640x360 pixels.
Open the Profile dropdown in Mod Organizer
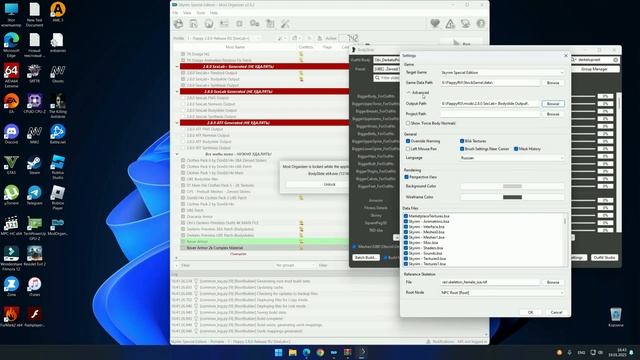[x=224, y=38]
